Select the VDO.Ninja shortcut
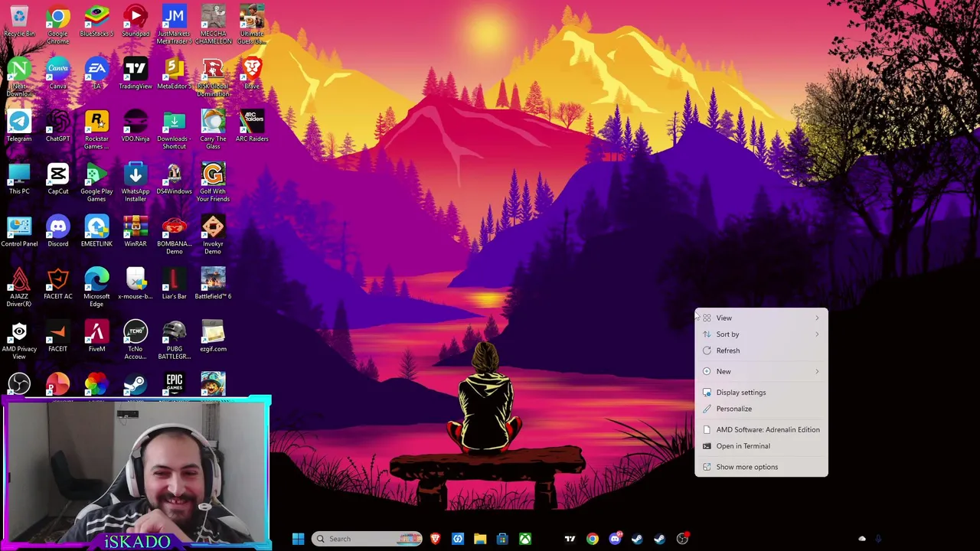The image size is (980, 551). click(136, 126)
